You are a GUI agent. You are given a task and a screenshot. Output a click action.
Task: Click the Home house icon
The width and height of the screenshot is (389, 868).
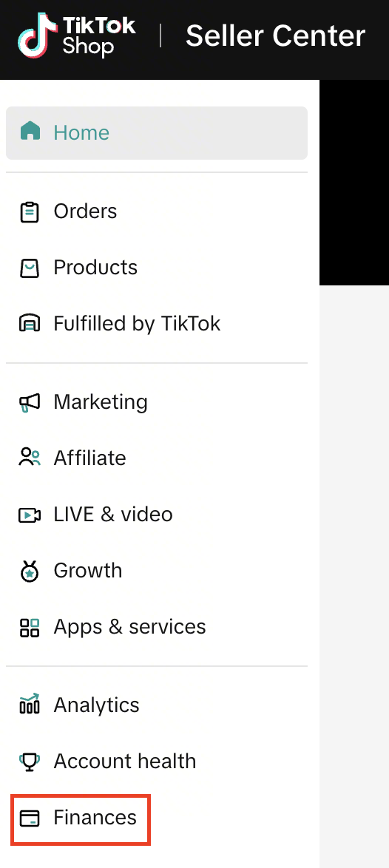30,132
